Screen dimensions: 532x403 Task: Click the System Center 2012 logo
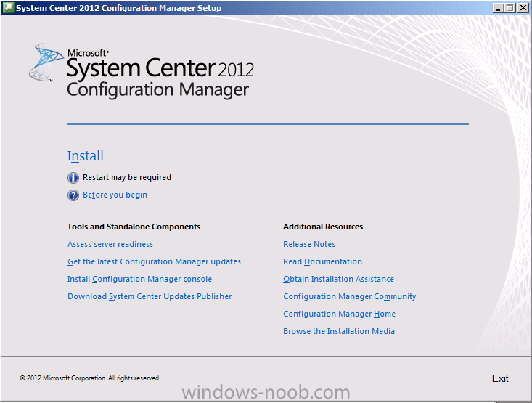pyautogui.click(x=142, y=70)
